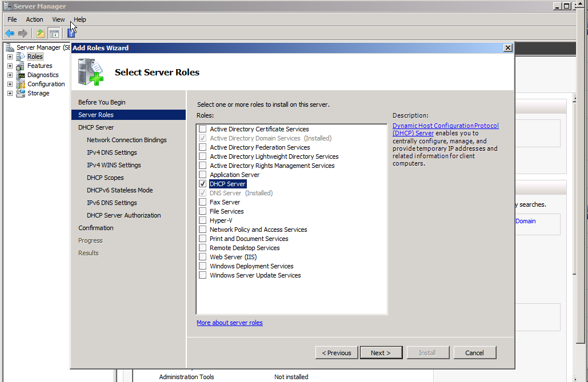Toggle the Show/Hide console tree icon

click(54, 33)
